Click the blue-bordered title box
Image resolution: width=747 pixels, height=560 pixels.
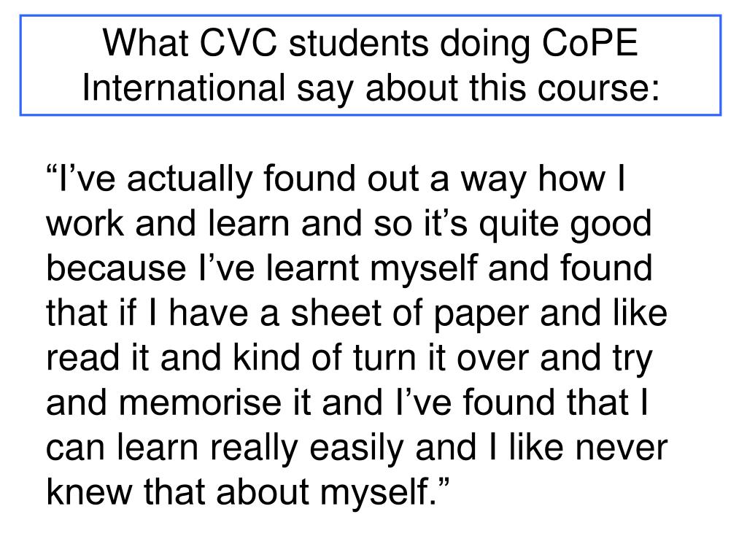[x=370, y=65]
